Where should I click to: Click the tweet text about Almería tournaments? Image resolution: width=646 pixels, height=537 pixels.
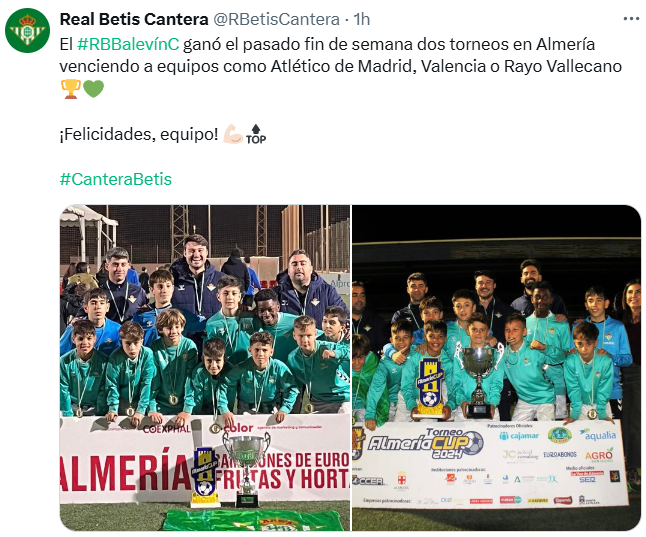click(x=341, y=55)
